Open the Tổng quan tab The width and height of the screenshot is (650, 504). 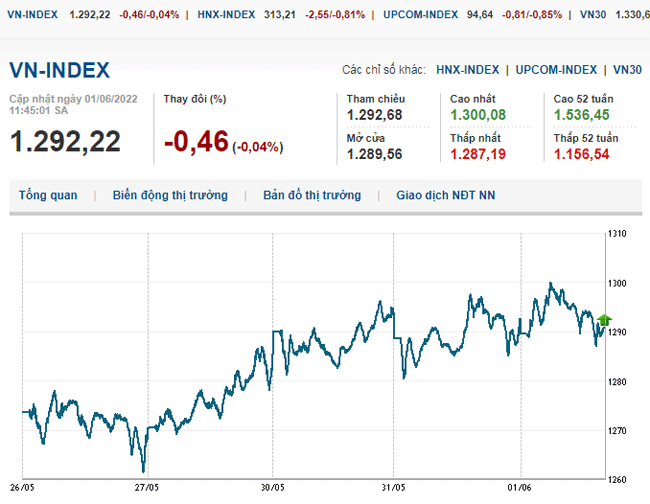click(x=48, y=196)
